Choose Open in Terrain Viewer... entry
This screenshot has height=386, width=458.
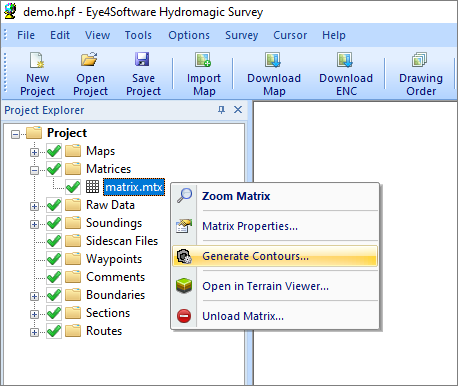tap(275, 286)
